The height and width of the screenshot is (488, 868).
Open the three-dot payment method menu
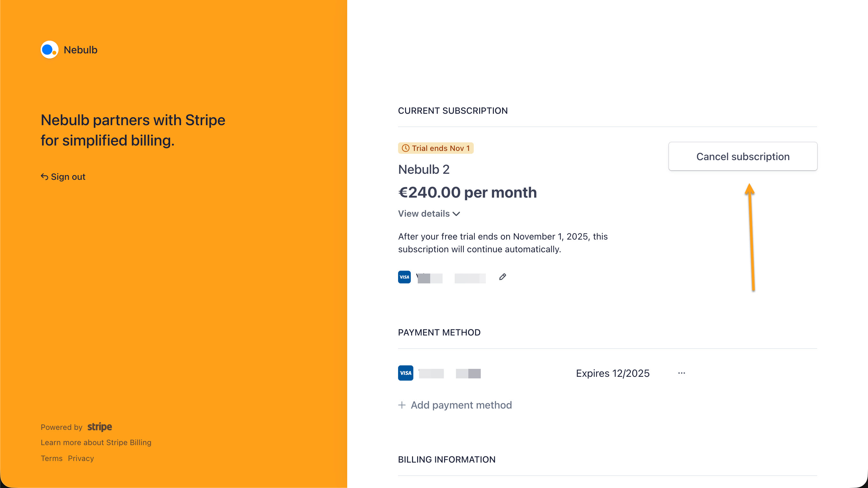point(681,373)
